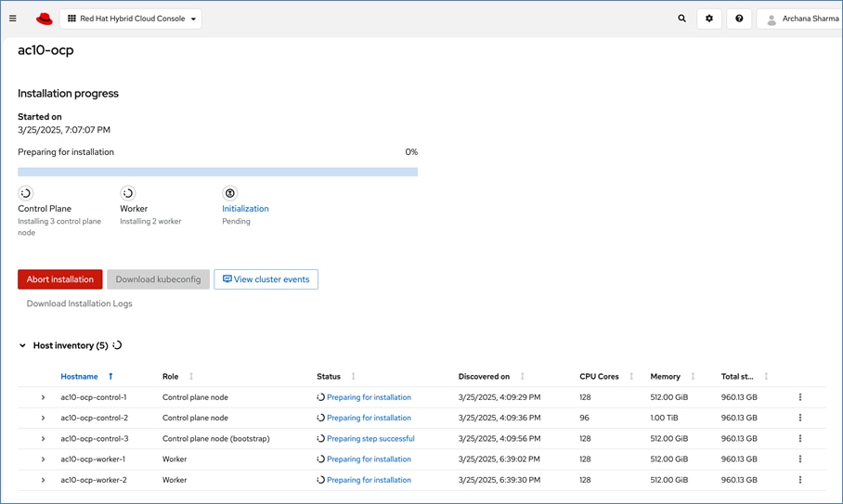Open status link for ac10-ocp-worker-2
Viewport: 843px width, 504px height.
(369, 480)
